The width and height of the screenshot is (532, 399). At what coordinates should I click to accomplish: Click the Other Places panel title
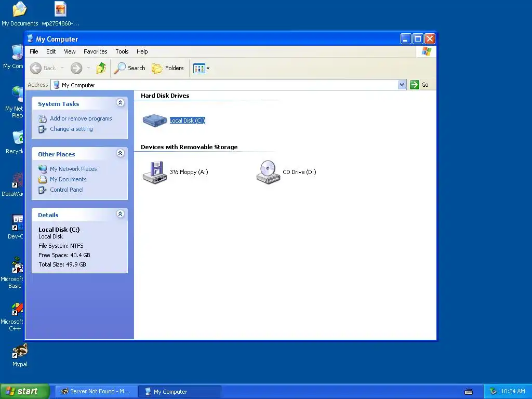(56, 154)
